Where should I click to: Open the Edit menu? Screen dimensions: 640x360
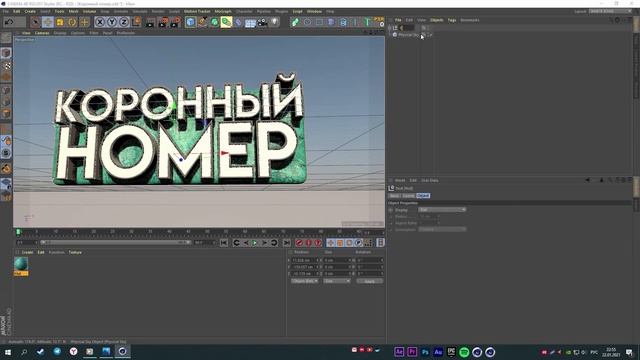[x=17, y=11]
